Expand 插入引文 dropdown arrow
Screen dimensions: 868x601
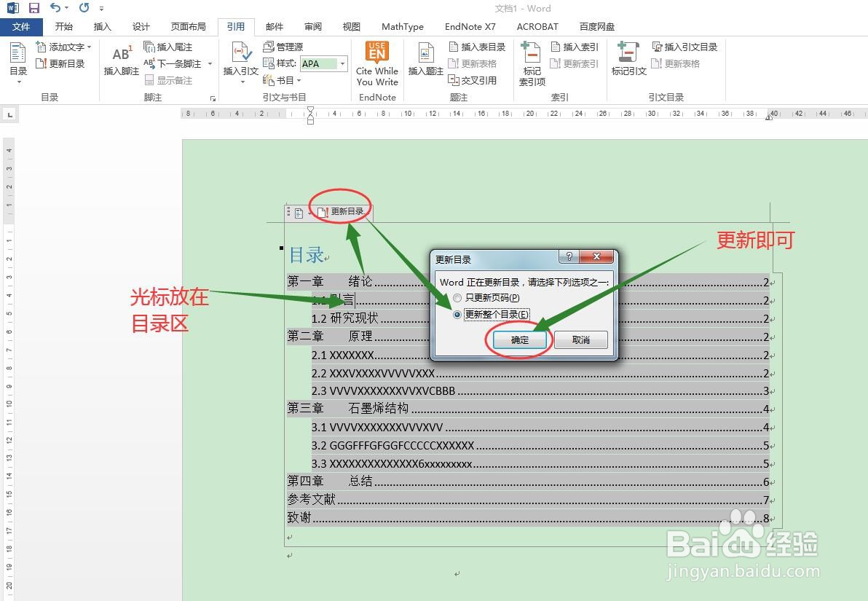(242, 82)
